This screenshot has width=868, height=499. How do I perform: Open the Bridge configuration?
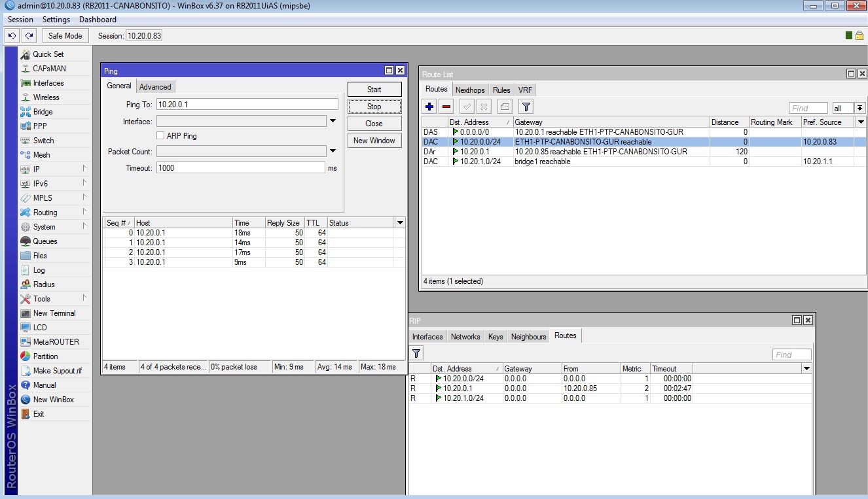43,111
